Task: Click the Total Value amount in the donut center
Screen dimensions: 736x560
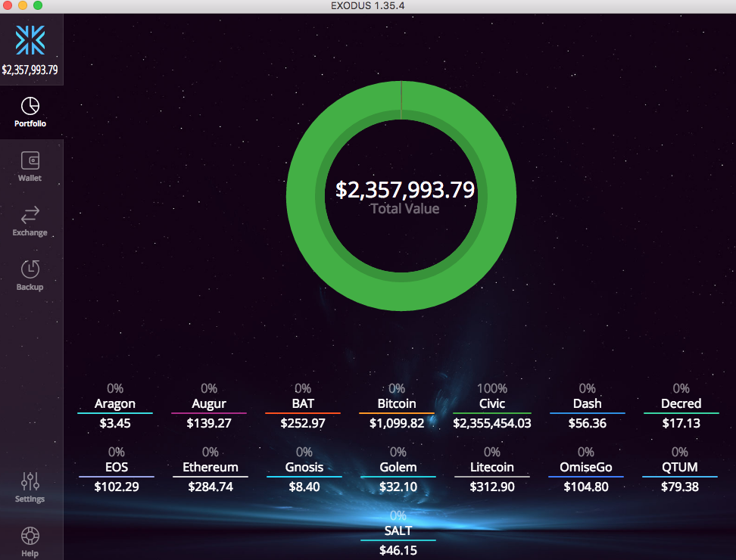Action: pos(405,189)
